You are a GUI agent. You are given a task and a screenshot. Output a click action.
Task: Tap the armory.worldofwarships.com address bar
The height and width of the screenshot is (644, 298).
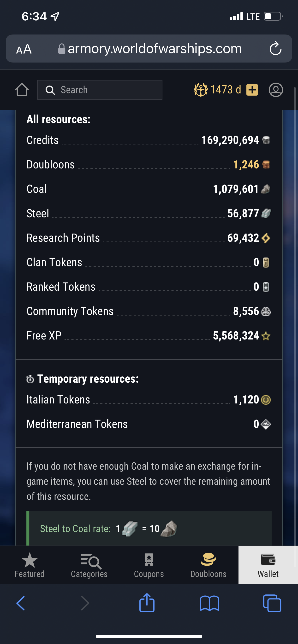click(154, 48)
